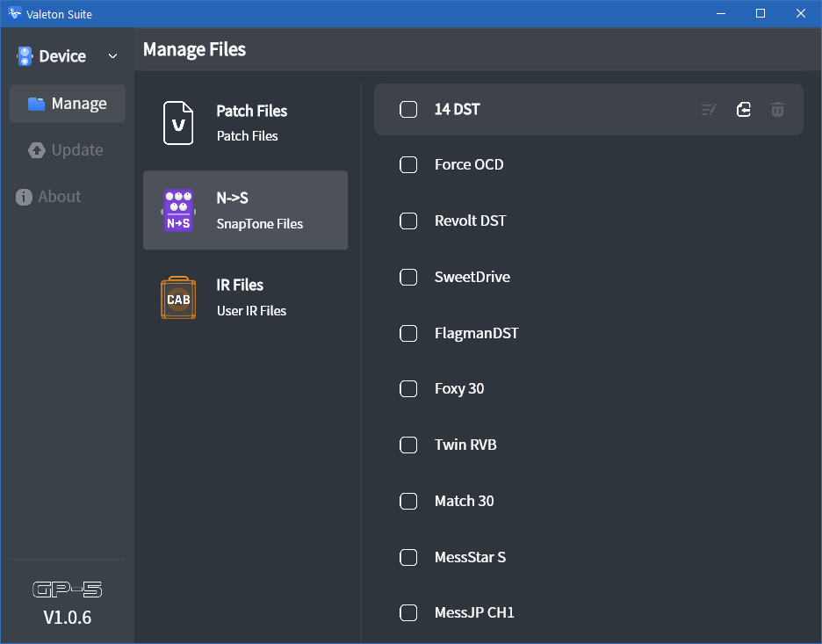
Task: Click the Valeton Suite app logo
Action: pyautogui.click(x=15, y=13)
